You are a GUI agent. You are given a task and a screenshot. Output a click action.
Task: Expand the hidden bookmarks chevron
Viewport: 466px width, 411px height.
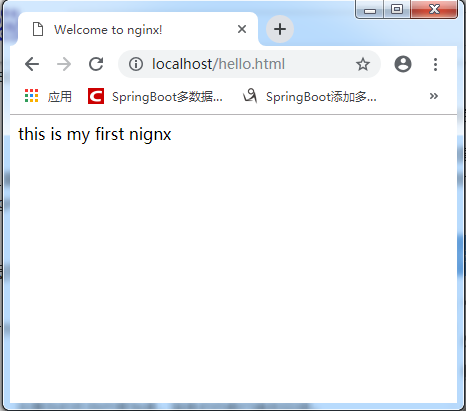434,96
